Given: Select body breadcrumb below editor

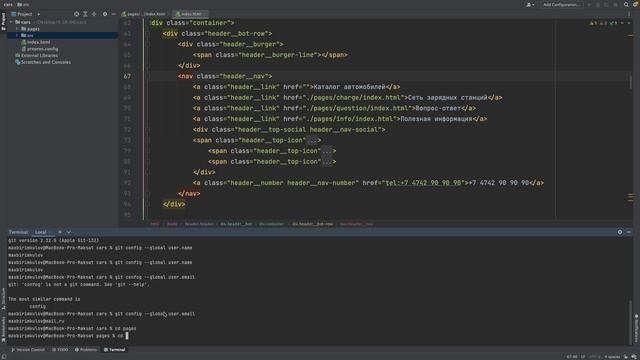Looking at the screenshot, I should point(172,224).
